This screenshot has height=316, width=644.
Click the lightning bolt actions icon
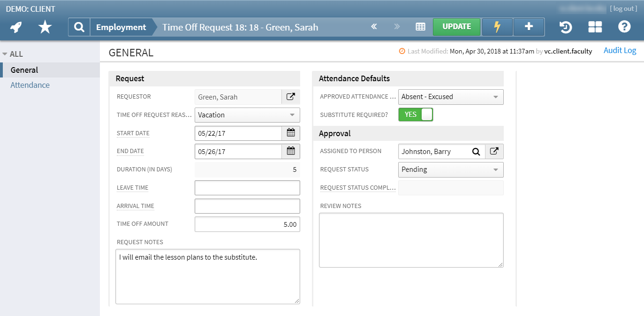(x=497, y=27)
